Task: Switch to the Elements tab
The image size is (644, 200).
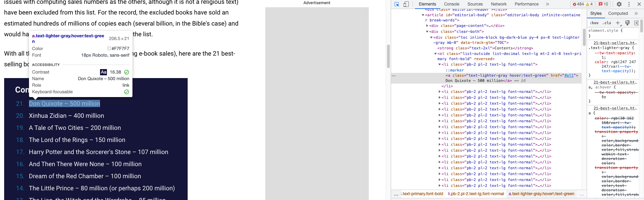Action: [427, 4]
